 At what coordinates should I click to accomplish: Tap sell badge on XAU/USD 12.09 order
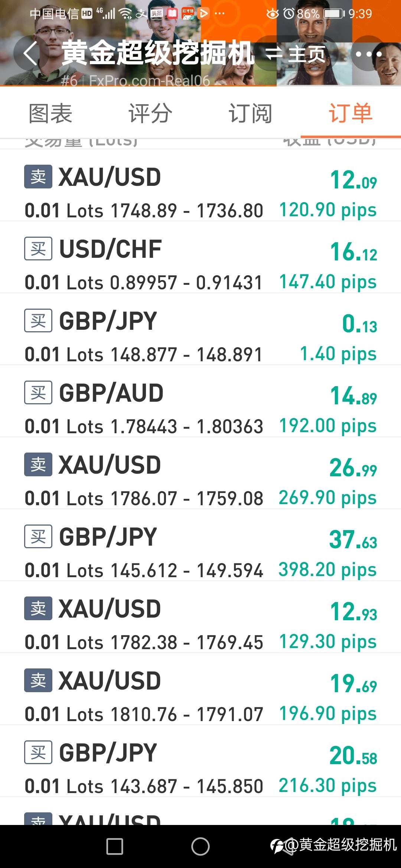click(38, 177)
